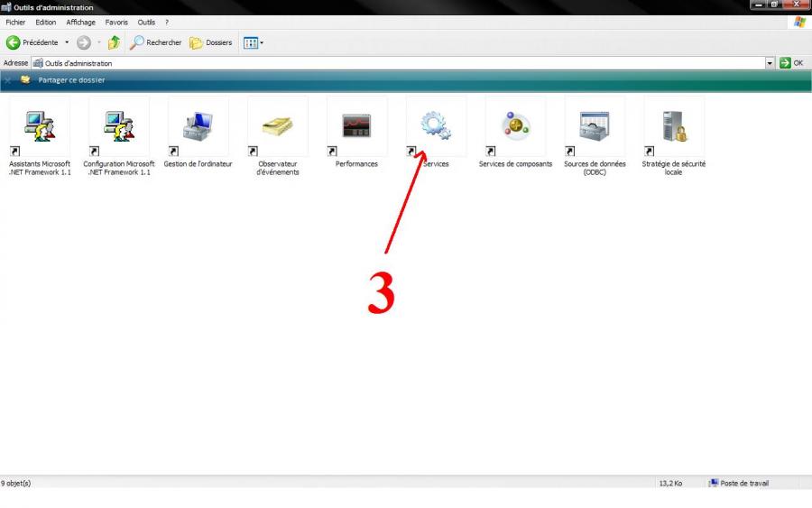The image size is (812, 508).
Task: Click the OK go button
Action: [791, 63]
